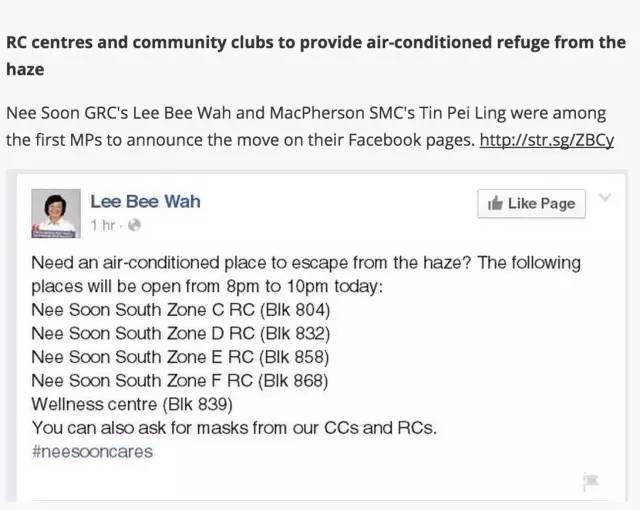The width and height of the screenshot is (640, 510).
Task: Click the '1 hr' post timestamp
Action: pos(103,226)
